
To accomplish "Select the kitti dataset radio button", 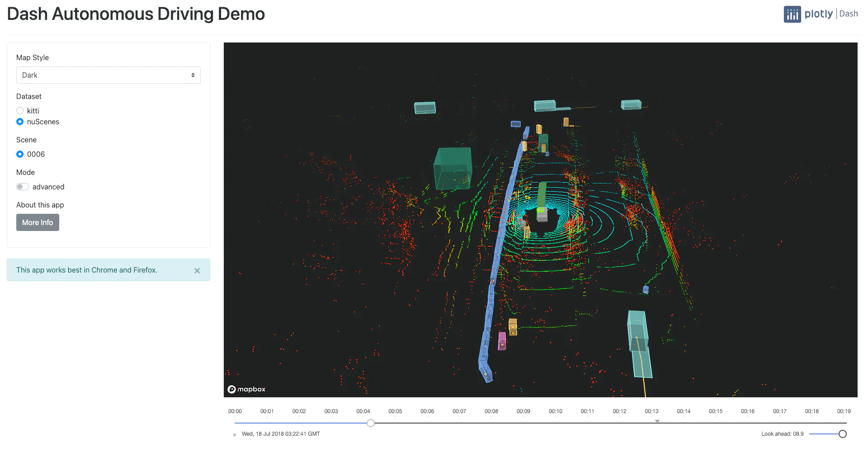I will pyautogui.click(x=20, y=111).
